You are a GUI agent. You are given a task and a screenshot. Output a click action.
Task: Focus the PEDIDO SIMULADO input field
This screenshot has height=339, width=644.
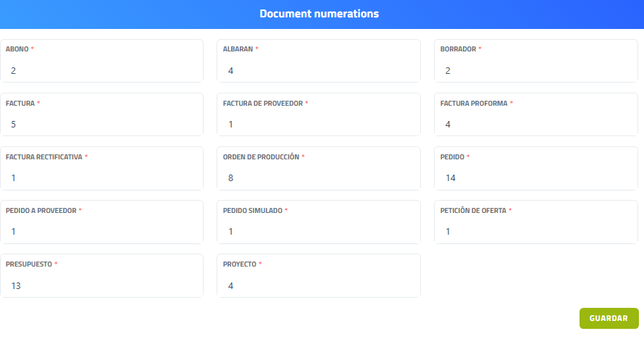tap(319, 231)
